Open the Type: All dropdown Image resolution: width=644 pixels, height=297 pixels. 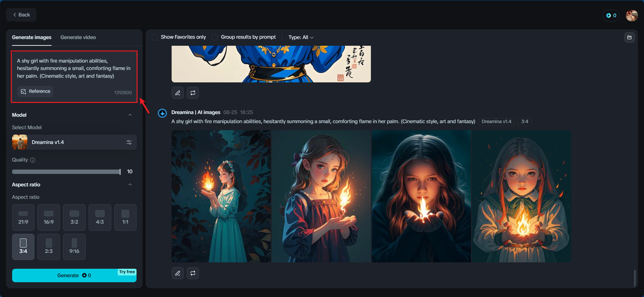point(301,37)
